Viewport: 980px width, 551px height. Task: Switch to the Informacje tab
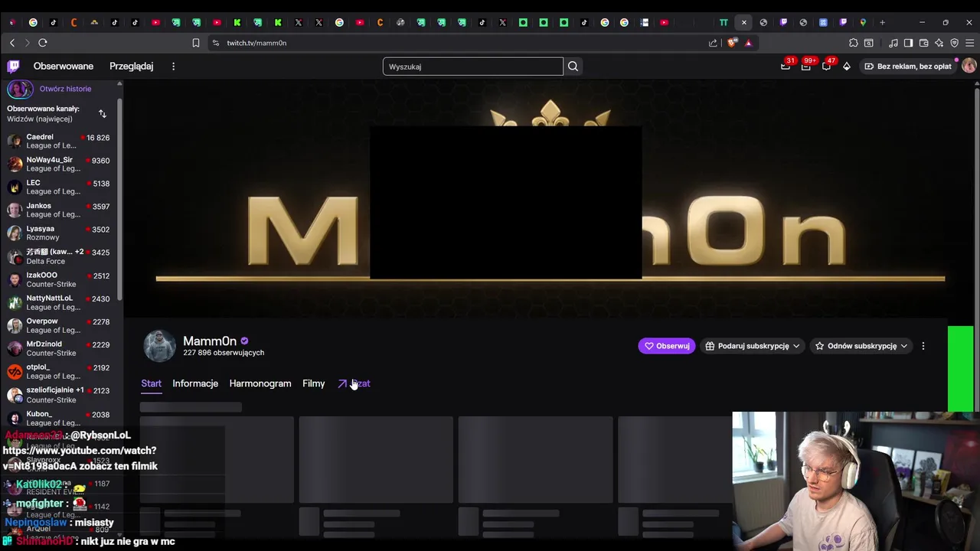(x=195, y=383)
